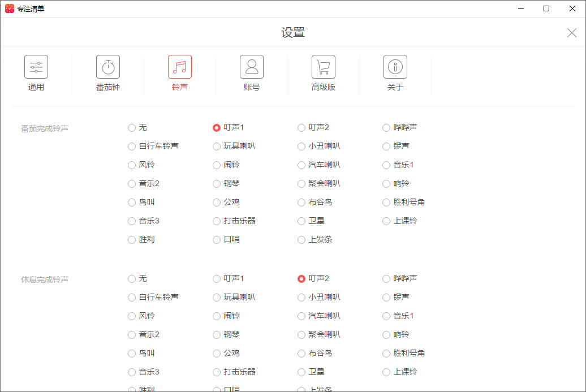586x392 pixels.
Task: Click the 高级版 tab label
Action: 324,87
